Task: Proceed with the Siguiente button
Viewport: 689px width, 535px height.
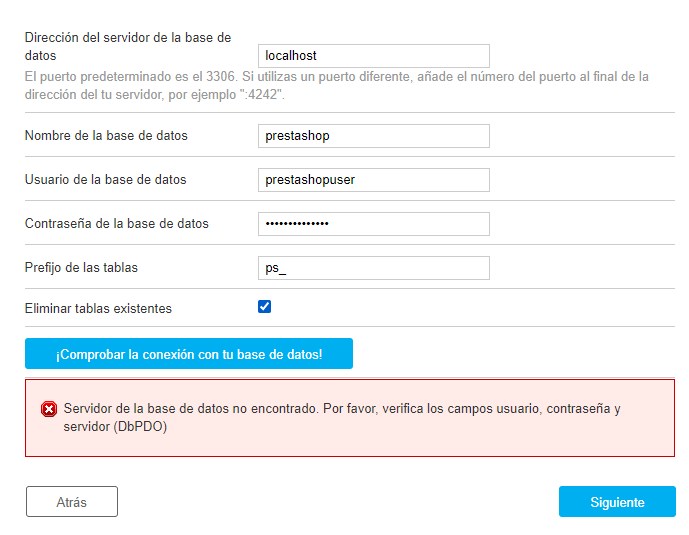Action: (x=617, y=502)
